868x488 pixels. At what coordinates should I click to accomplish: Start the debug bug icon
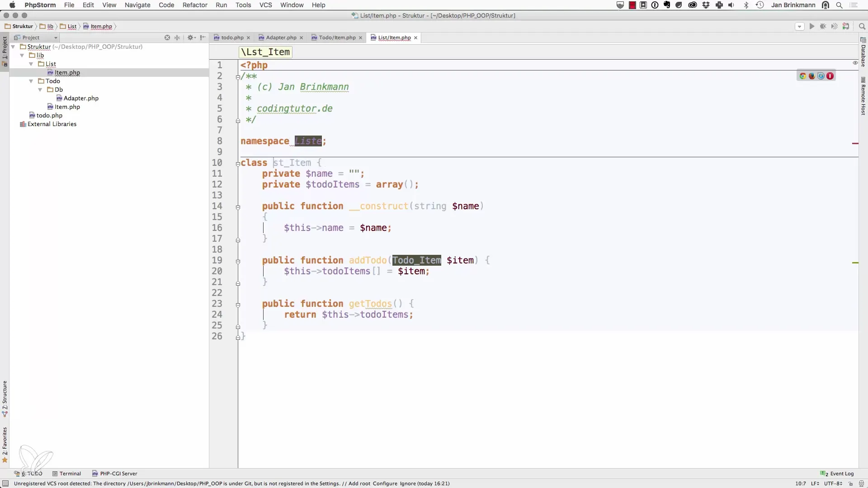click(823, 26)
